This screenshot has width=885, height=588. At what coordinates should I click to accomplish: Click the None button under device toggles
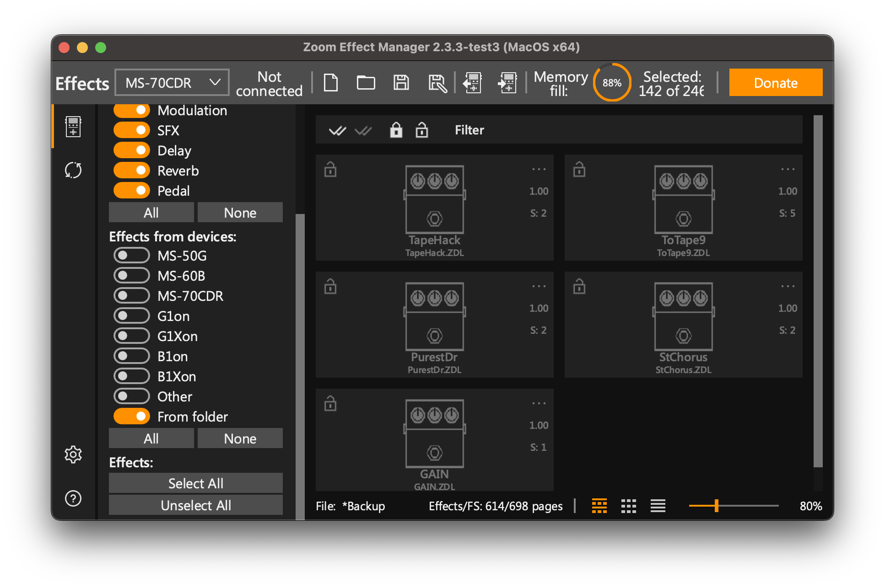[x=240, y=438]
